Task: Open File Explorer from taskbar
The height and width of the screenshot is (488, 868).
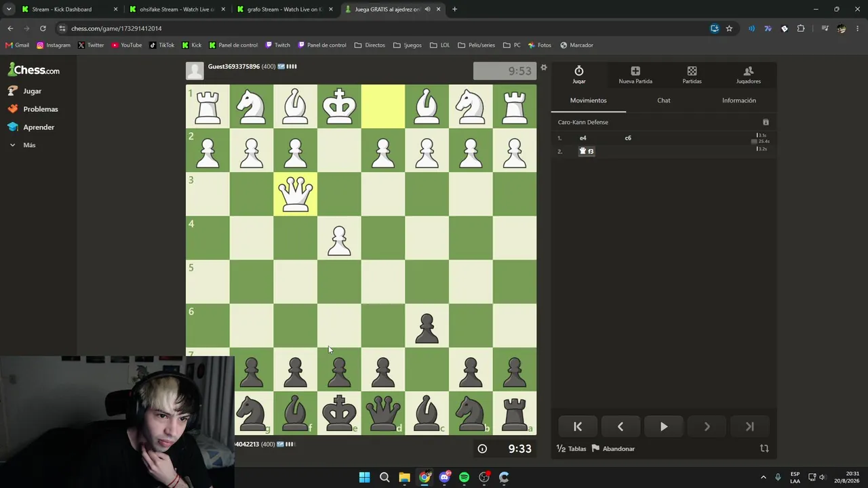Action: pyautogui.click(x=404, y=477)
